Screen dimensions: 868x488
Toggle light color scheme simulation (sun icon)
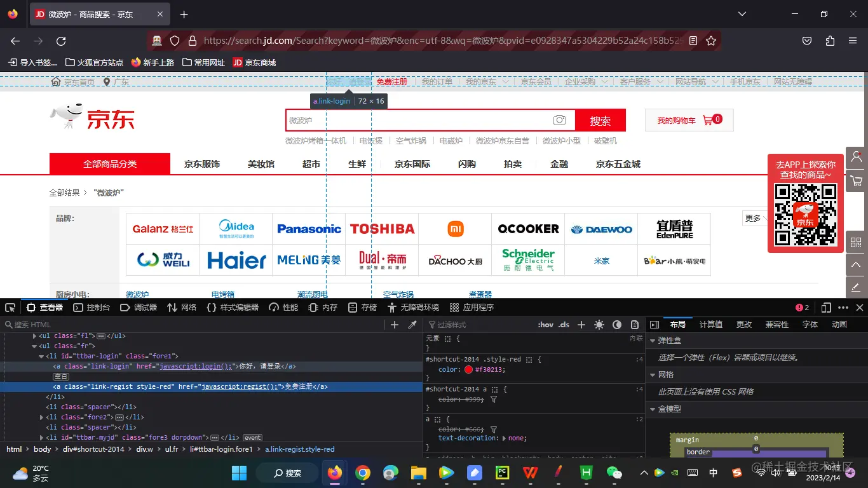tap(599, 325)
